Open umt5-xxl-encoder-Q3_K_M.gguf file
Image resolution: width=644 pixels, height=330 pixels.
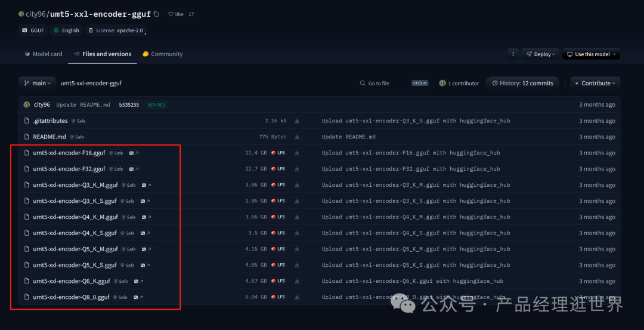click(x=76, y=185)
